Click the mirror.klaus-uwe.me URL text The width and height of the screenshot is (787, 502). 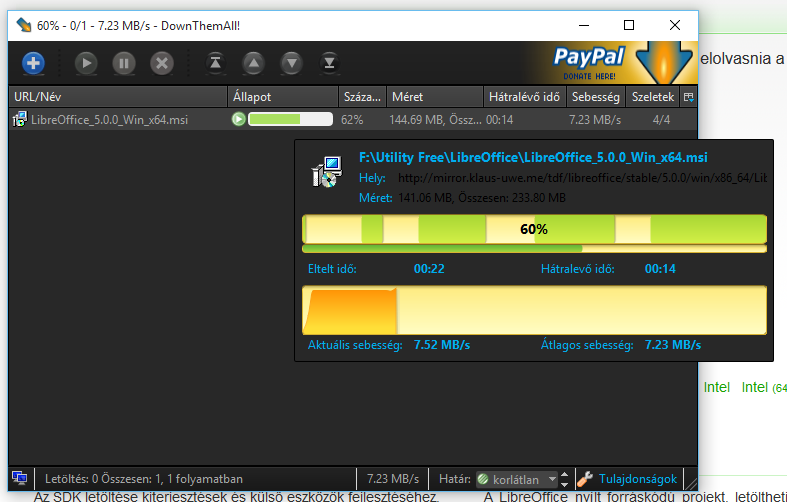coord(582,178)
